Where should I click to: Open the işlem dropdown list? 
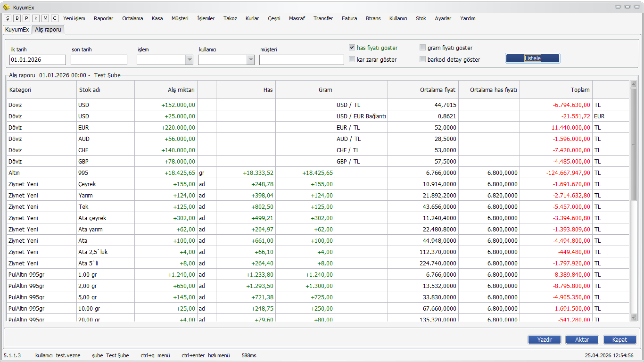(189, 60)
